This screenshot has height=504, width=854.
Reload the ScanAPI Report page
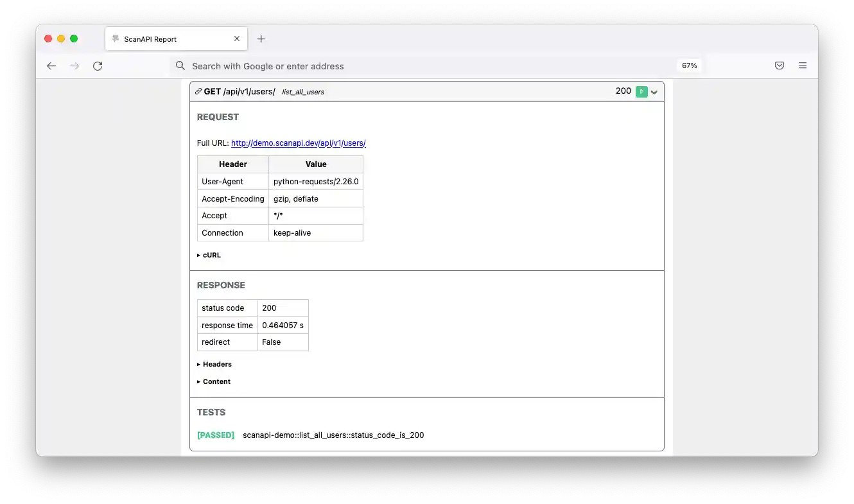click(98, 65)
